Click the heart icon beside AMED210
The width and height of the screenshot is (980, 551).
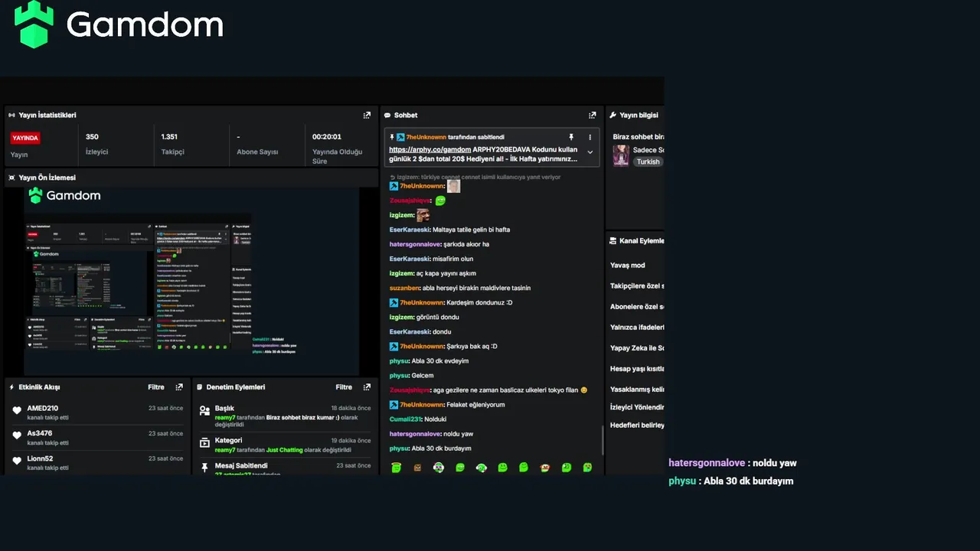click(x=17, y=410)
